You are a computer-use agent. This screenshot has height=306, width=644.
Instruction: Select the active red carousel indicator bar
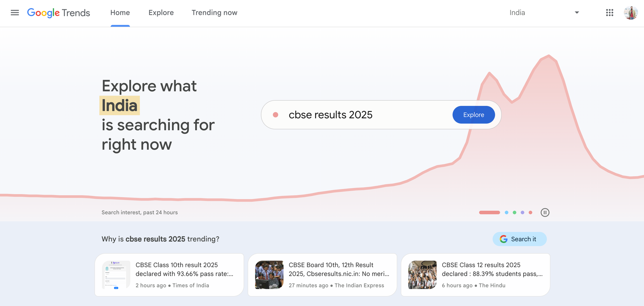(x=489, y=212)
